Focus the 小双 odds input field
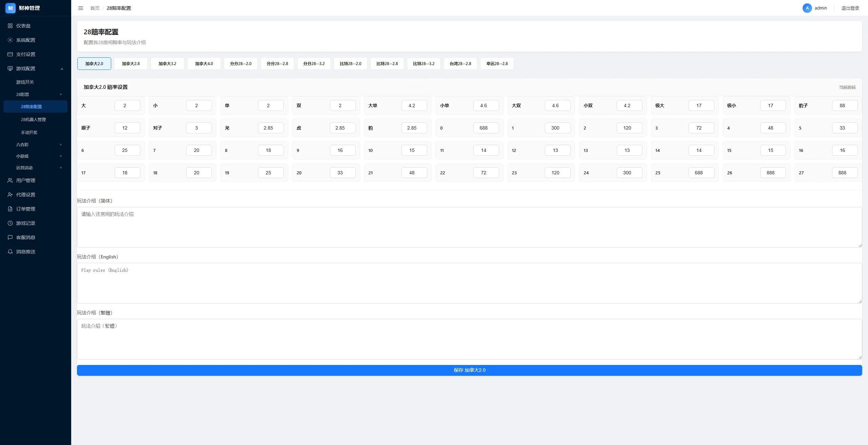Screen dimensions: 868x445 [630, 105]
